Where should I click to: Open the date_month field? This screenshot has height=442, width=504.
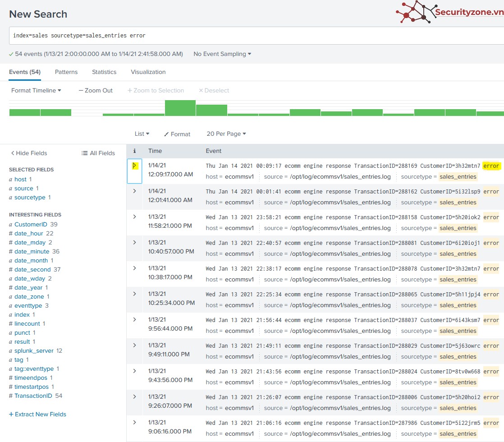(31, 261)
